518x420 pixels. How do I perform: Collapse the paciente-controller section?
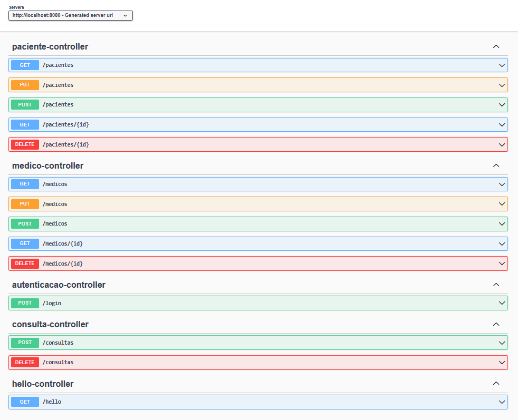click(x=496, y=46)
